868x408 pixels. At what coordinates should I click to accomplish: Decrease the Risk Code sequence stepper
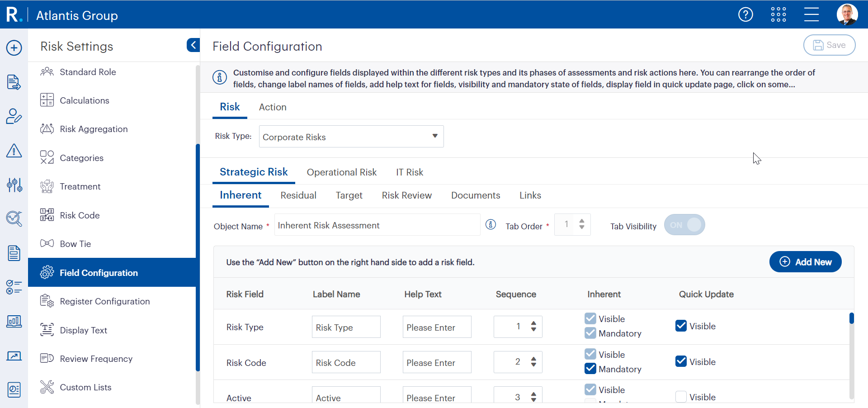click(x=534, y=365)
